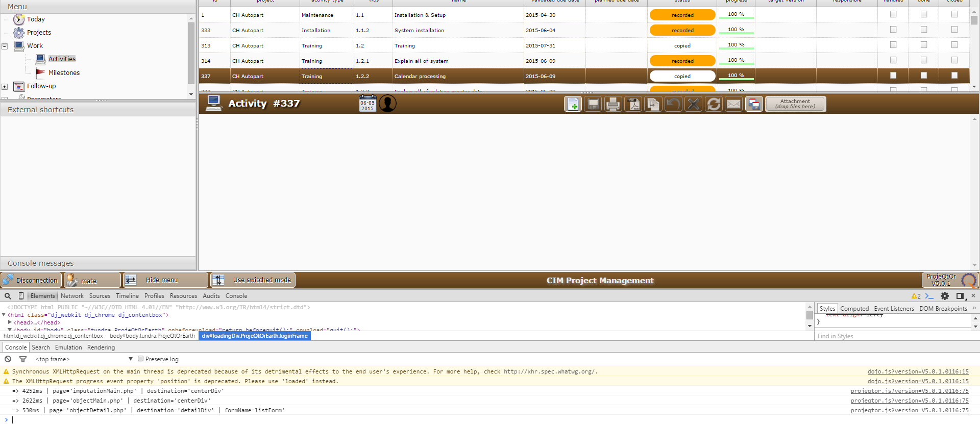Toggle the done checkbox for System installation row
The image size is (980, 424).
point(924,30)
